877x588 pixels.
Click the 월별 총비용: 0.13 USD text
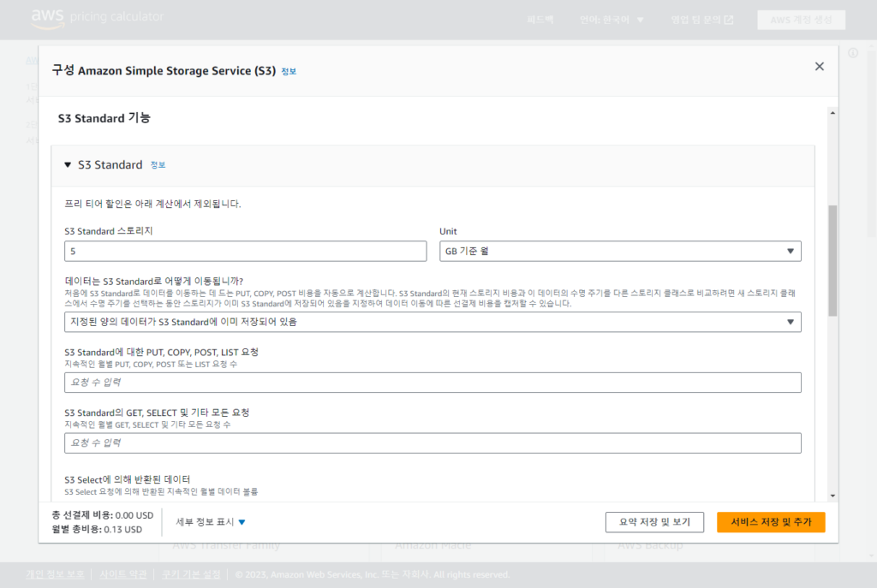tap(97, 530)
